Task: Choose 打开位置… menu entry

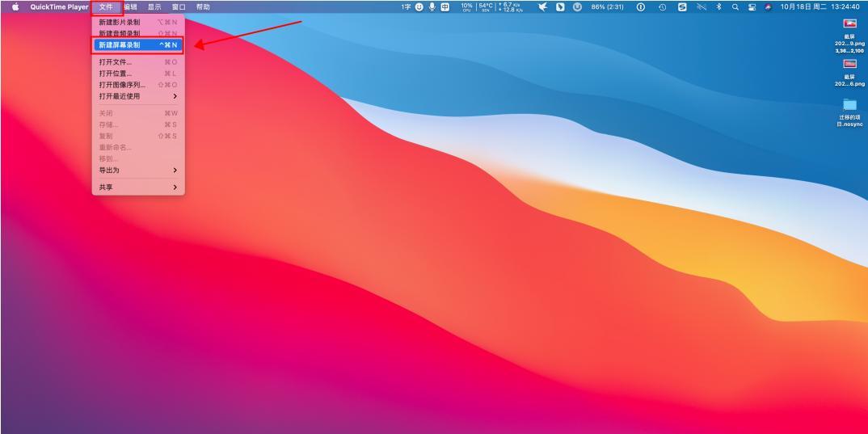Action: coord(138,73)
